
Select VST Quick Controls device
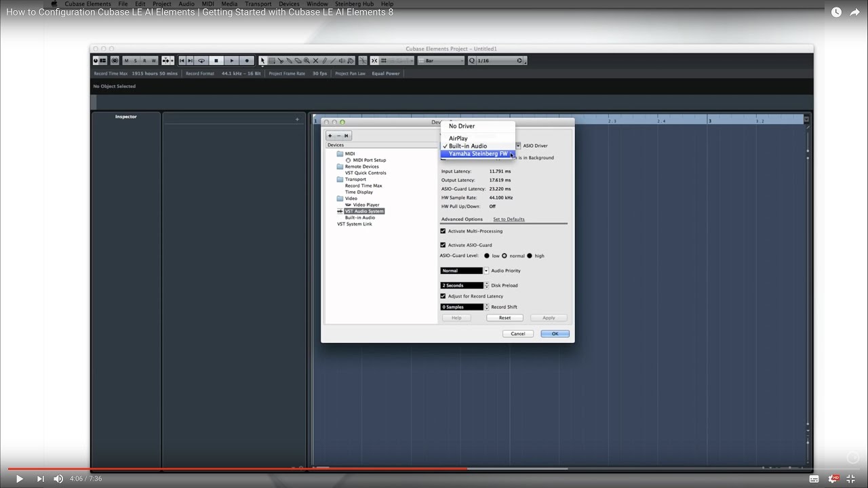366,173
